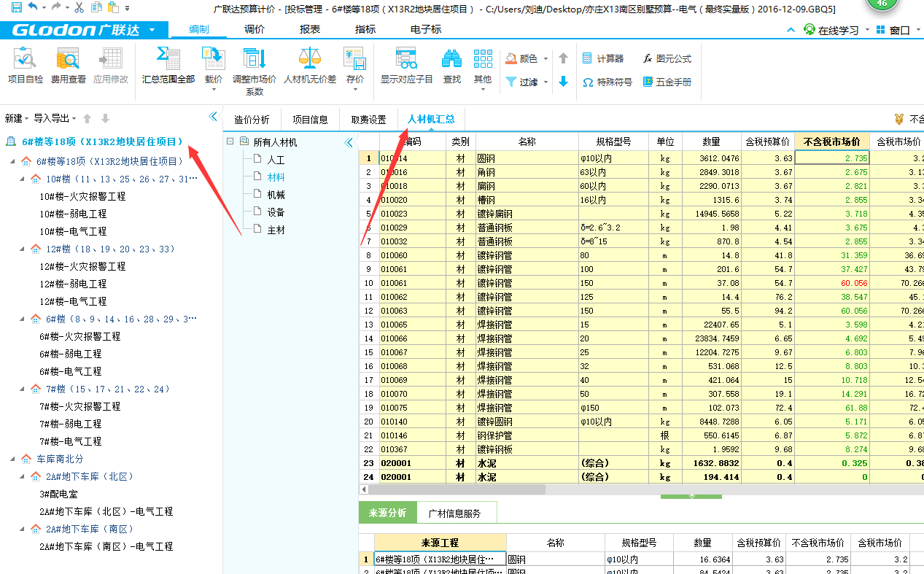Screen dimensions: 924x574
Task: Open 查找 binoculars search tool
Action: point(452,66)
